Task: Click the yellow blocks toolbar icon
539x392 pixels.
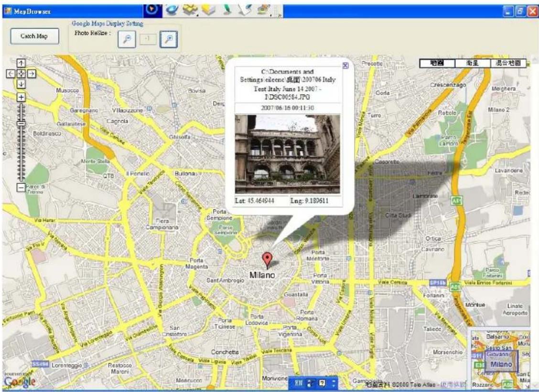Action: click(190, 9)
